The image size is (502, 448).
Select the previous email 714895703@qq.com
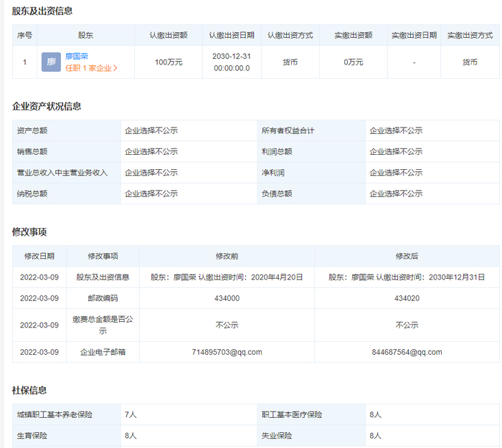point(227,352)
